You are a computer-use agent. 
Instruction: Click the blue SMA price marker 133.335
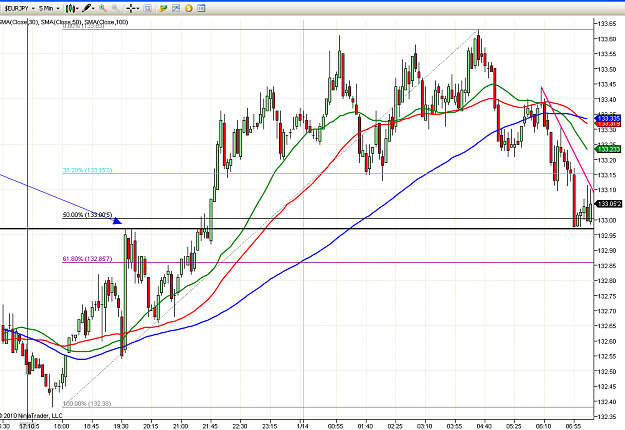click(x=608, y=118)
